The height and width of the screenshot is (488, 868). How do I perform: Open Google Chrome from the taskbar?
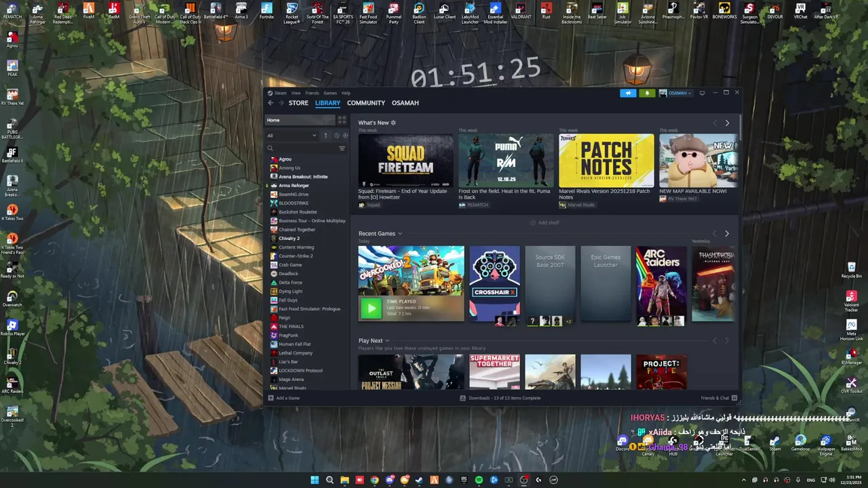click(374, 480)
